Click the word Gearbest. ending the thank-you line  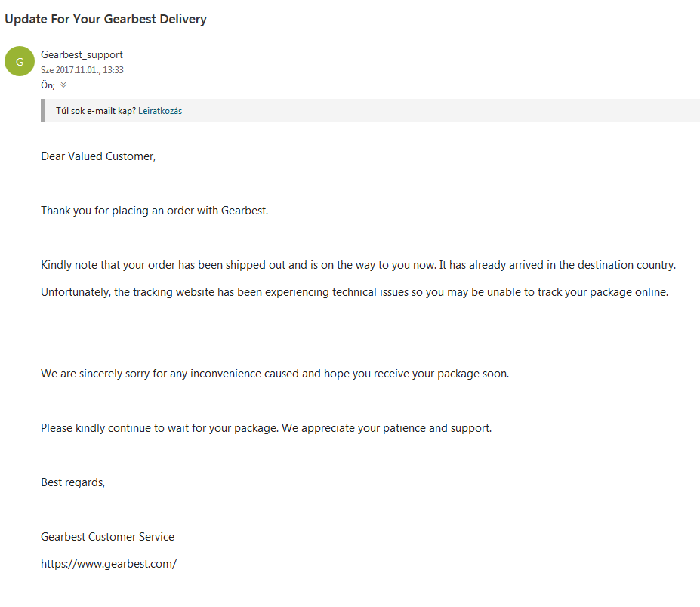pos(245,211)
